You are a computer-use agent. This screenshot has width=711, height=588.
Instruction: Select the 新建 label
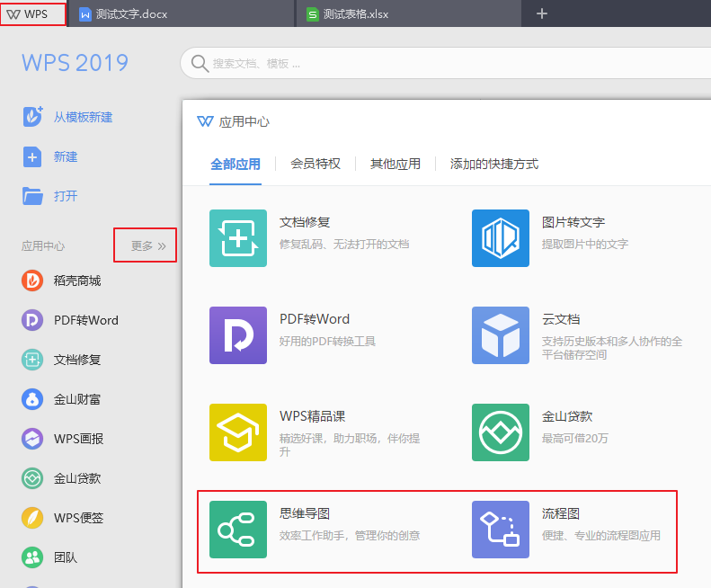point(66,156)
